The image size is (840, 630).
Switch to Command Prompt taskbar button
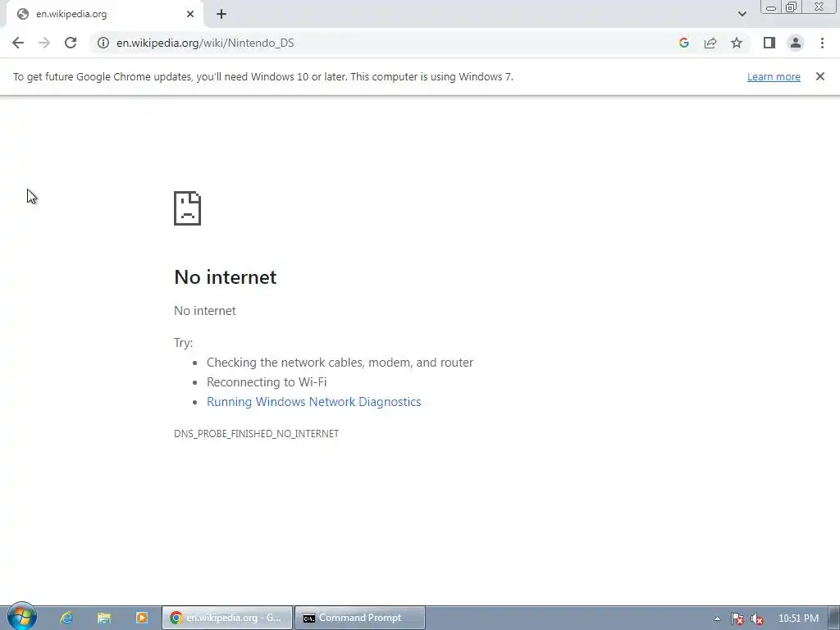pos(360,618)
